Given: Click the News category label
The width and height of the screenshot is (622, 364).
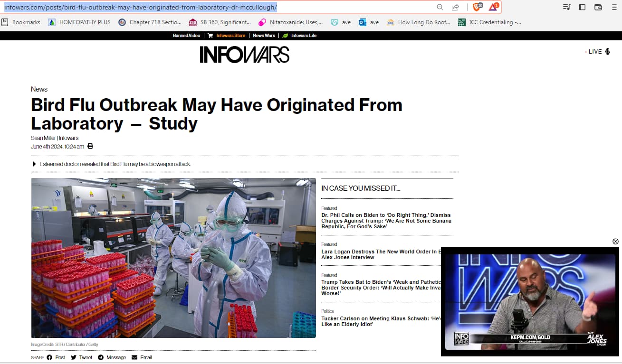Looking at the screenshot, I should coord(39,89).
